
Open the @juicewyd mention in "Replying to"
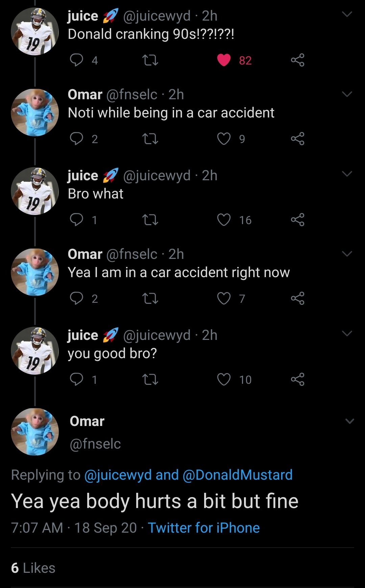pyautogui.click(x=118, y=475)
